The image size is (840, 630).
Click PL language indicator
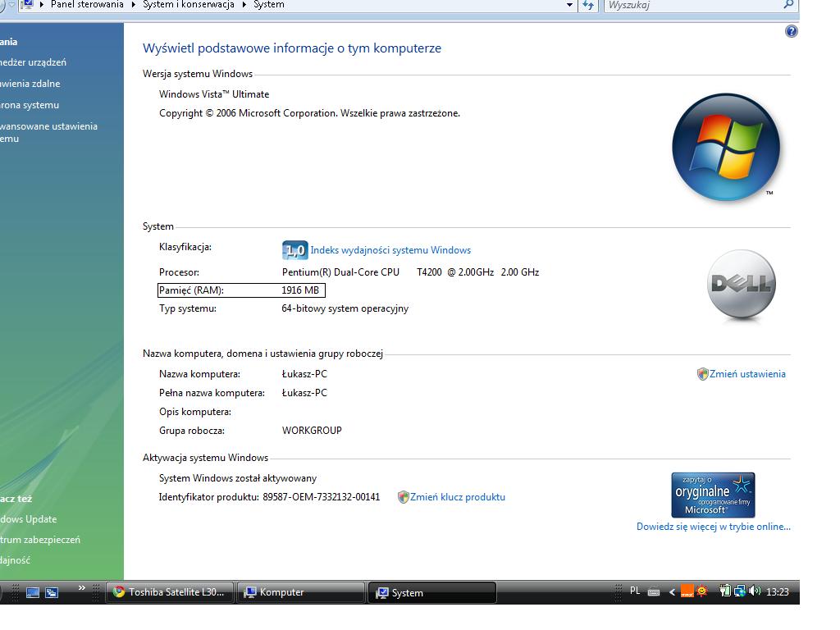(x=635, y=591)
